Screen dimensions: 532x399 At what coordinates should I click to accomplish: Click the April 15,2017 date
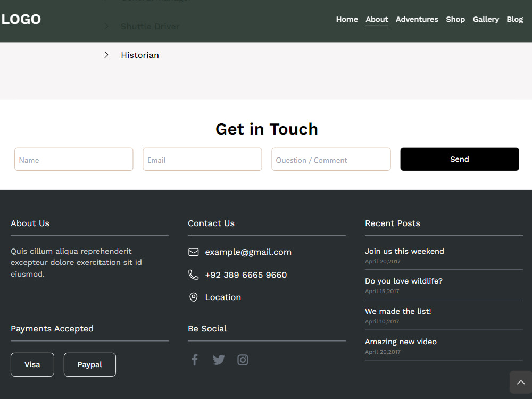click(x=381, y=291)
